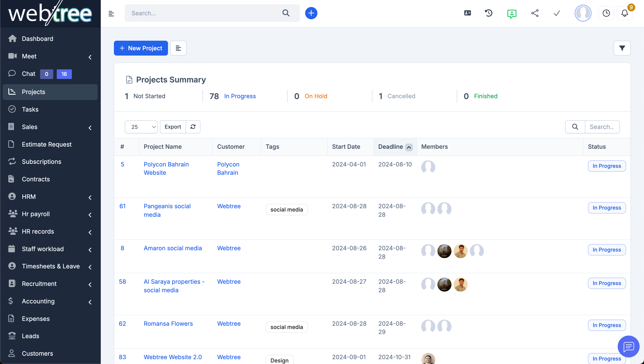The height and width of the screenshot is (364, 644).
Task: Open Romansa Flowers project
Action: (168, 324)
